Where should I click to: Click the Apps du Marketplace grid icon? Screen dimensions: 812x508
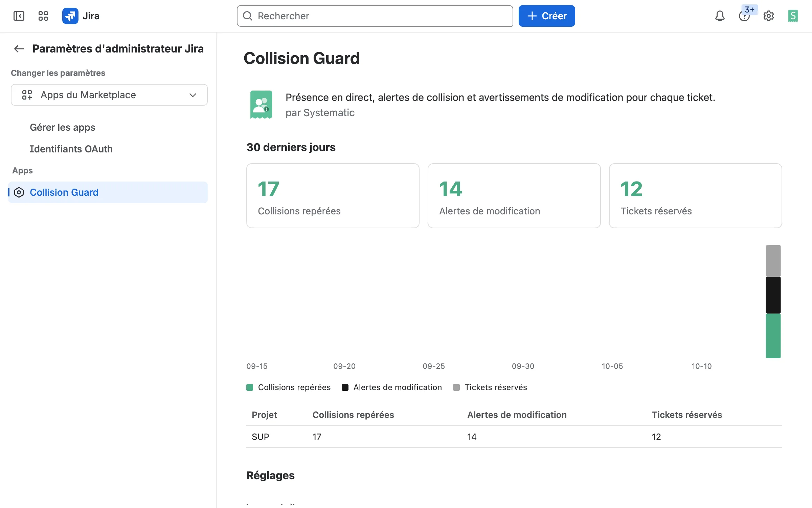coord(27,95)
